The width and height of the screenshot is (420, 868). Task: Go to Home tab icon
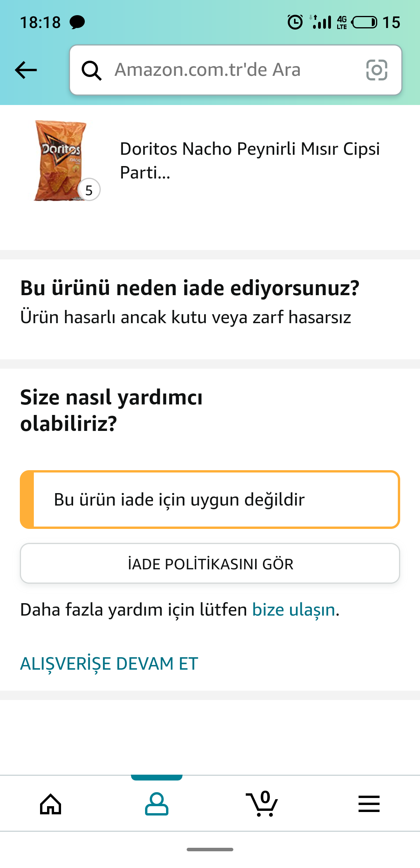pos(51,804)
